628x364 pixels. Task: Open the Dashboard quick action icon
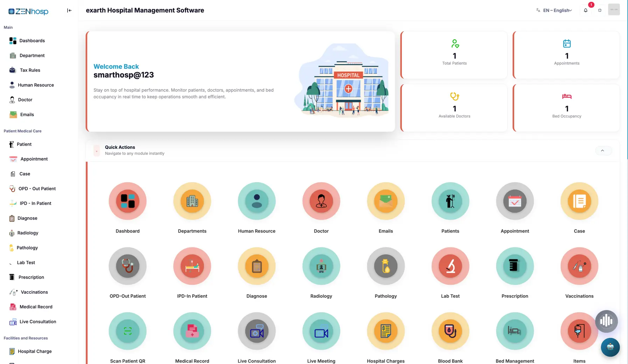tap(127, 201)
